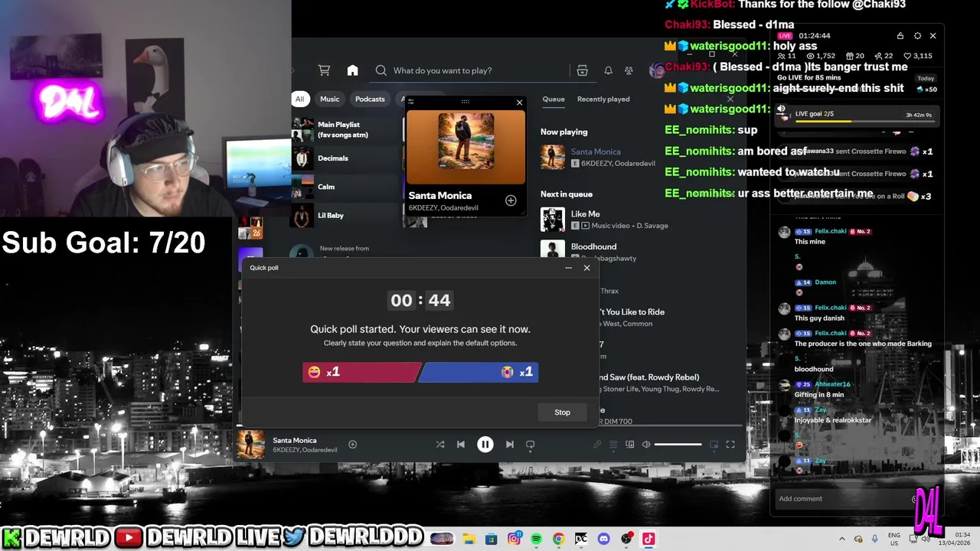Select the Music filter chip
This screenshot has height=551, width=980.
pyautogui.click(x=329, y=99)
